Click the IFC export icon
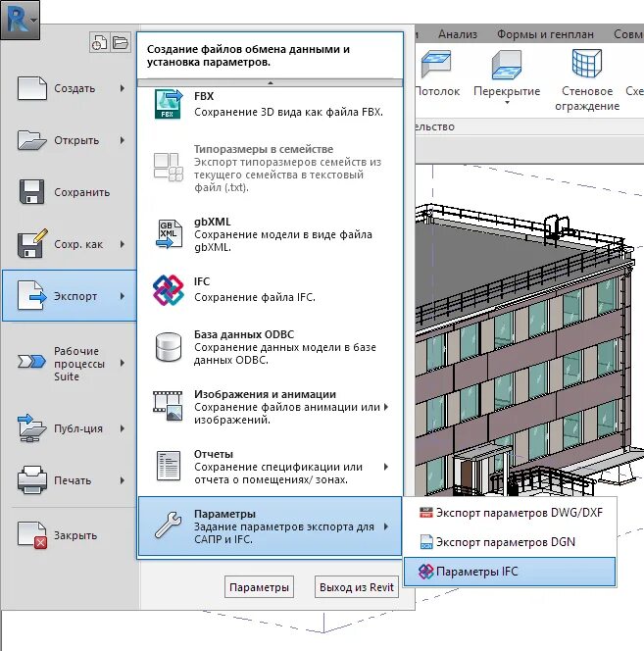Screen dimensions: 644x651 168,290
